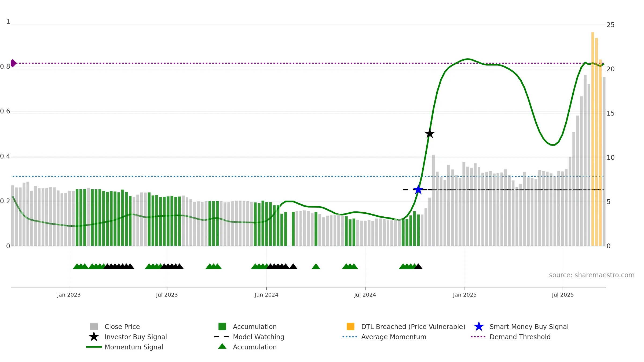
Task: Click the green Accumulation square legend swatch
Action: 222,327
